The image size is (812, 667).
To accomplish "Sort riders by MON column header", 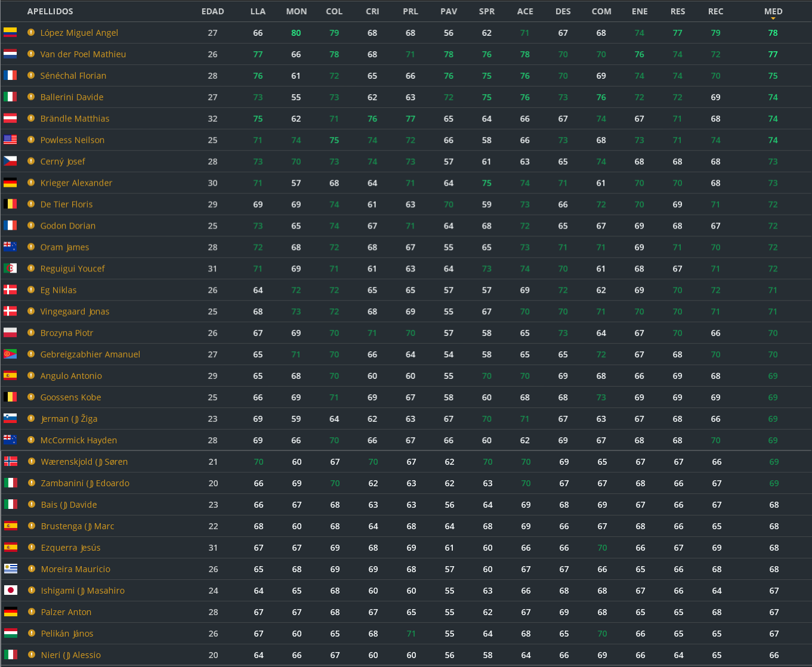I will [x=297, y=11].
